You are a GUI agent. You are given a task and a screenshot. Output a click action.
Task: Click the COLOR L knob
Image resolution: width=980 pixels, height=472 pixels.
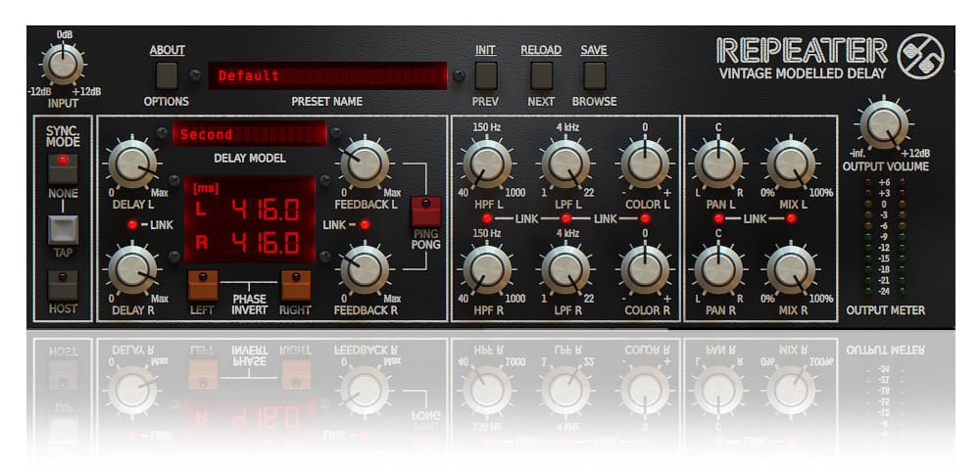[x=645, y=164]
